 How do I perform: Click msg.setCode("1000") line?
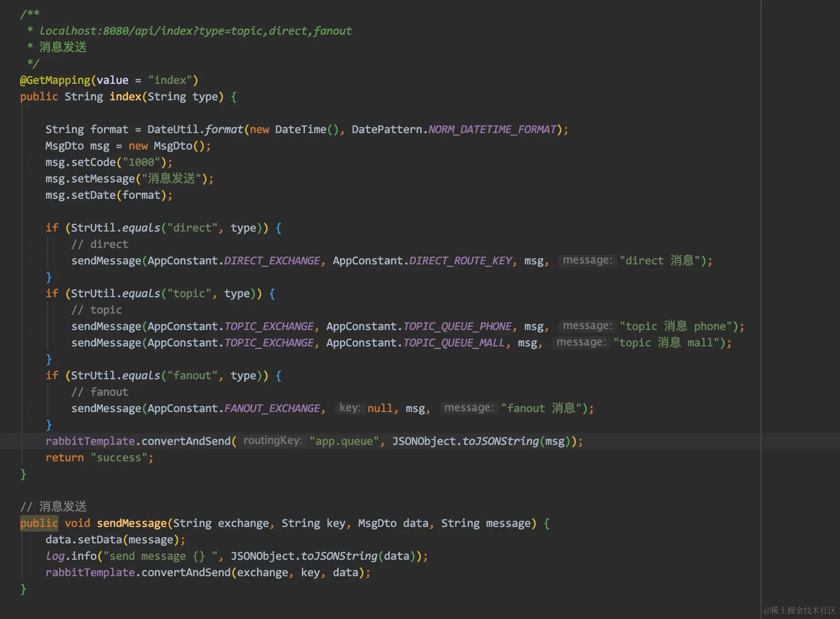(109, 162)
